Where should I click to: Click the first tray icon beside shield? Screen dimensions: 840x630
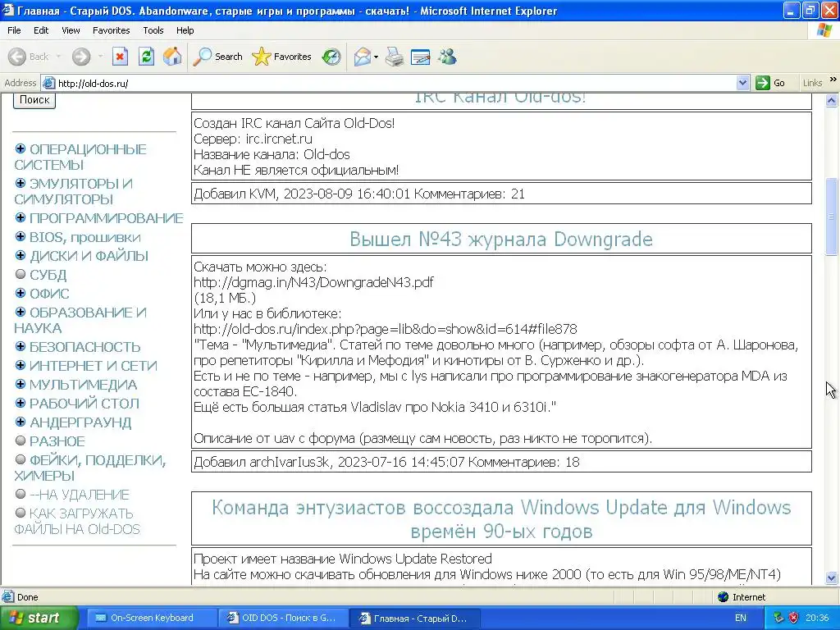pos(779,618)
